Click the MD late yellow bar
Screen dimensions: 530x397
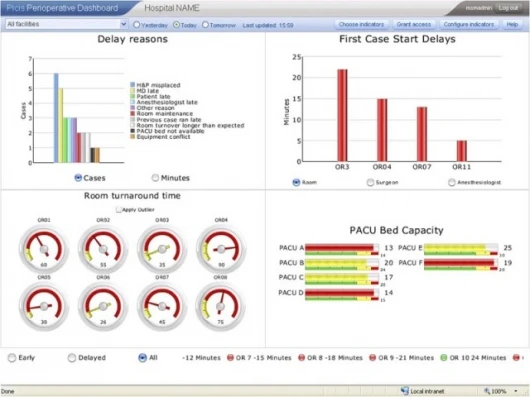[x=61, y=125]
